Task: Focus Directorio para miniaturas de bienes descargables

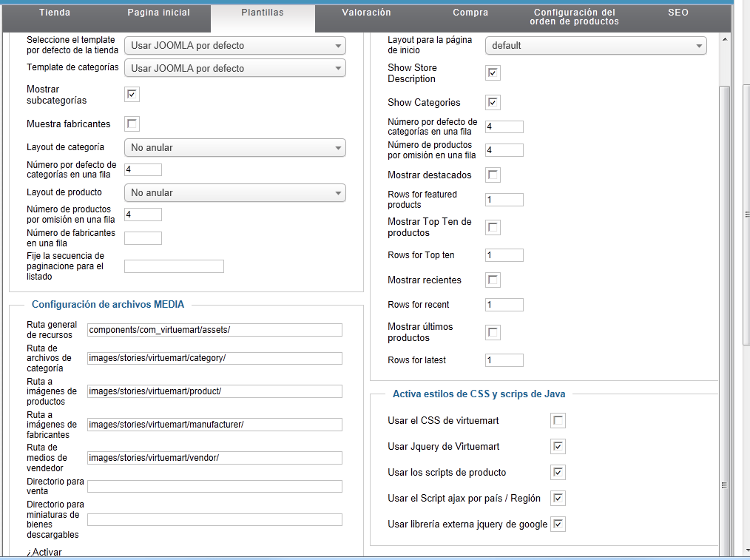Action: (214, 520)
